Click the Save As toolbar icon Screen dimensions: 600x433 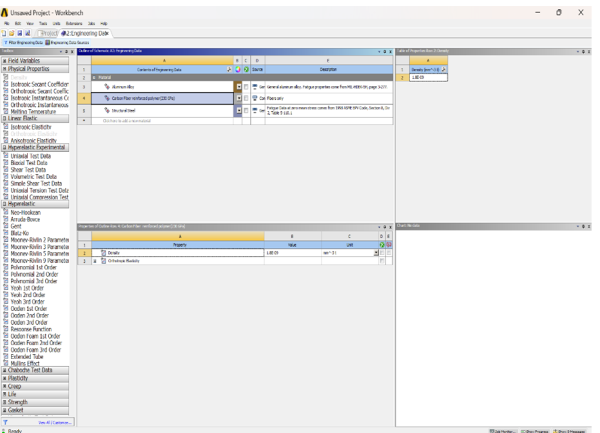tap(28, 33)
